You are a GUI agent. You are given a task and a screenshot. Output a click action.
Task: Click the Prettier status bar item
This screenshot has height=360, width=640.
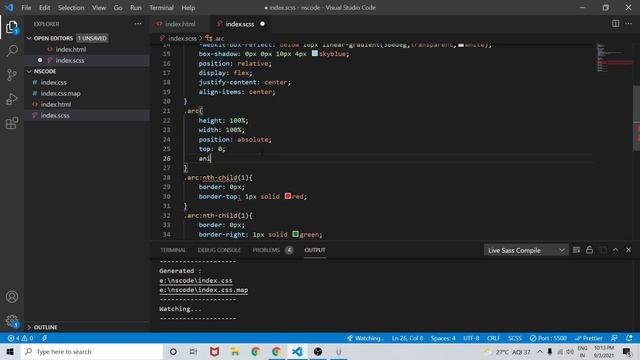[x=588, y=338]
